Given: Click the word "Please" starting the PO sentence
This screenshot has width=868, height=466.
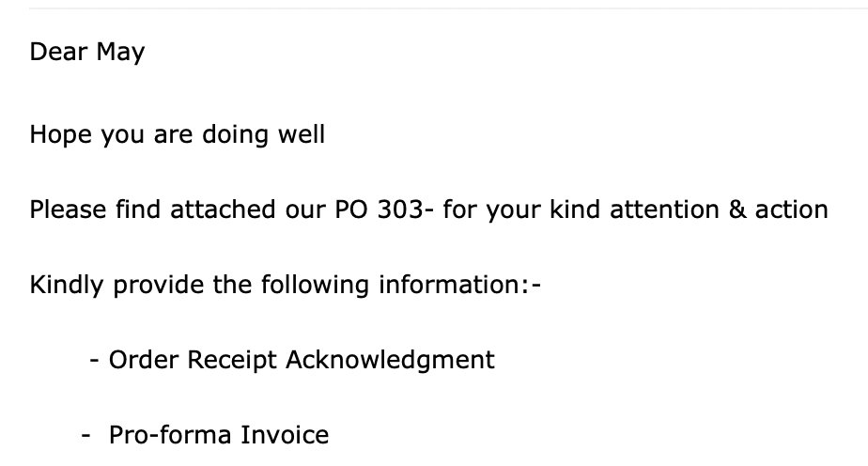Looking at the screenshot, I should (68, 210).
